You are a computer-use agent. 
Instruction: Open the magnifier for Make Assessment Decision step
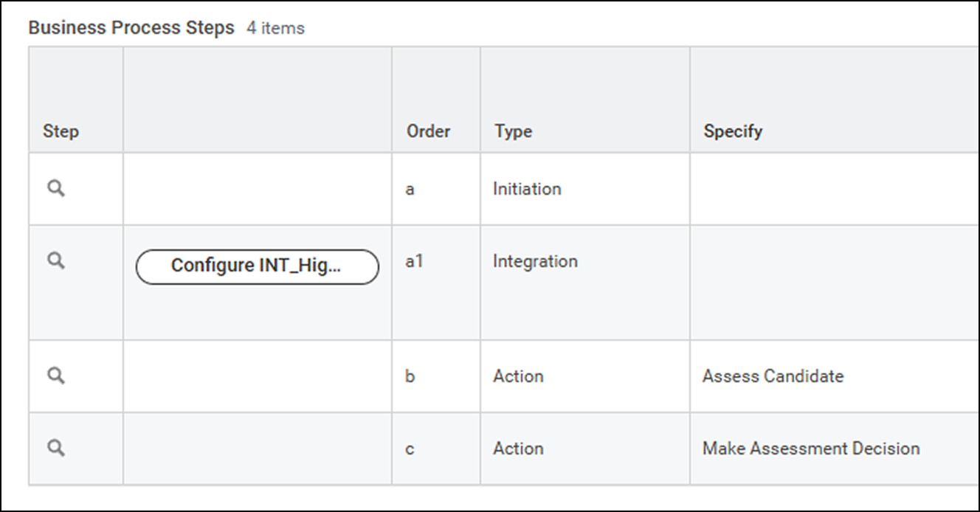click(x=56, y=448)
